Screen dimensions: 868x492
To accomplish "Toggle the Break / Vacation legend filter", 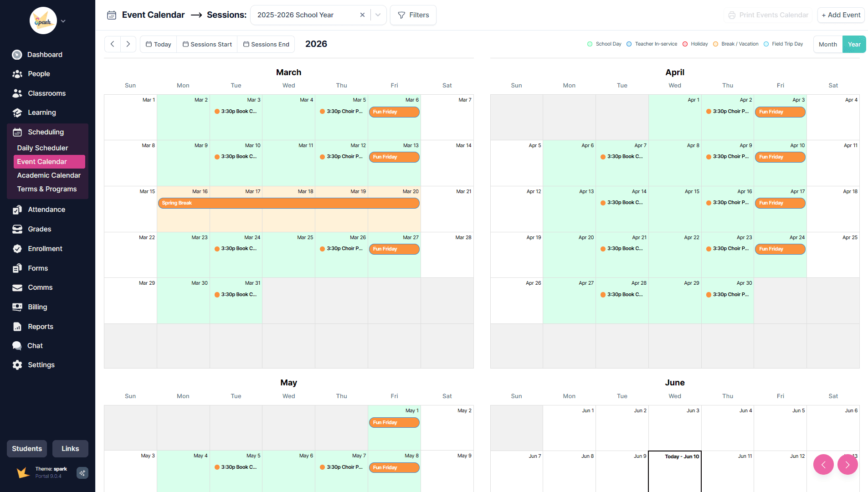I will (735, 44).
